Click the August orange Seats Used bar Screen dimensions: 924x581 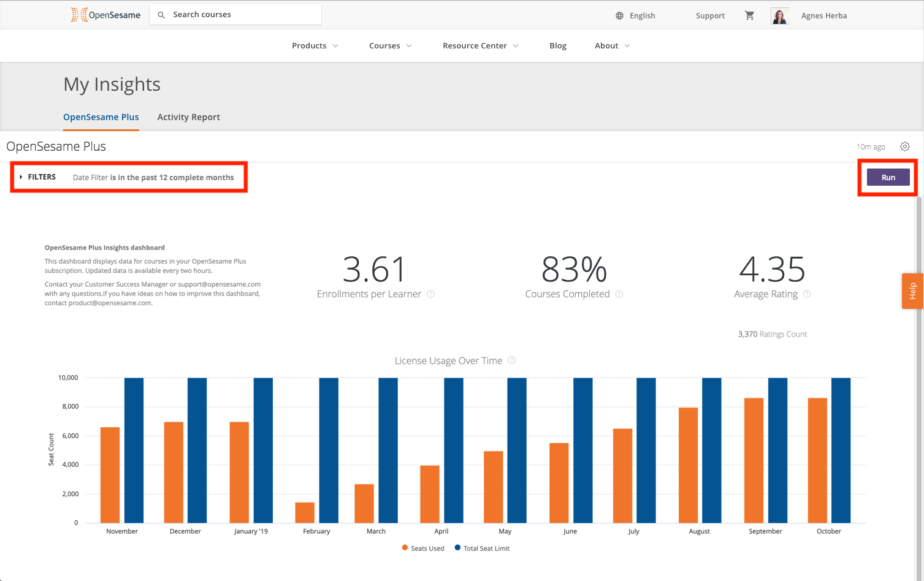[x=688, y=465]
